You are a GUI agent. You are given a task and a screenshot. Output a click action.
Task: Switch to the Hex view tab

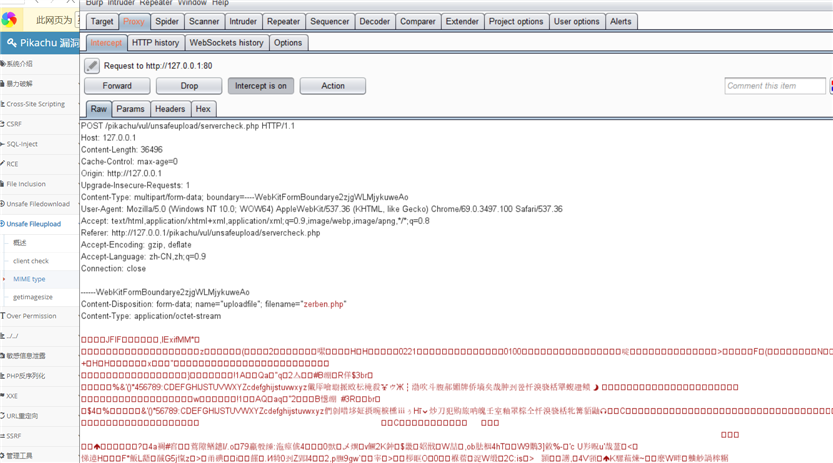[203, 108]
